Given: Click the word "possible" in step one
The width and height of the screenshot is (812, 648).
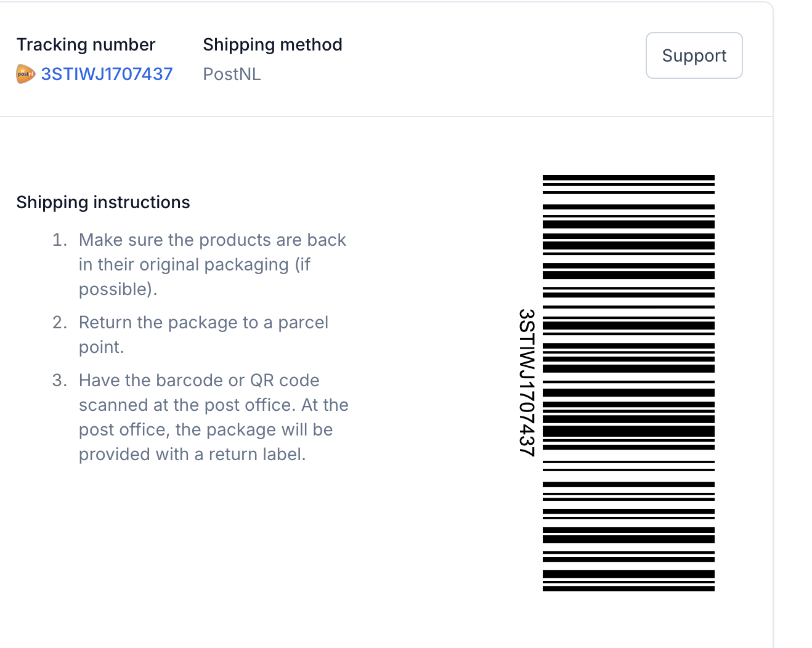Looking at the screenshot, I should pos(116,289).
